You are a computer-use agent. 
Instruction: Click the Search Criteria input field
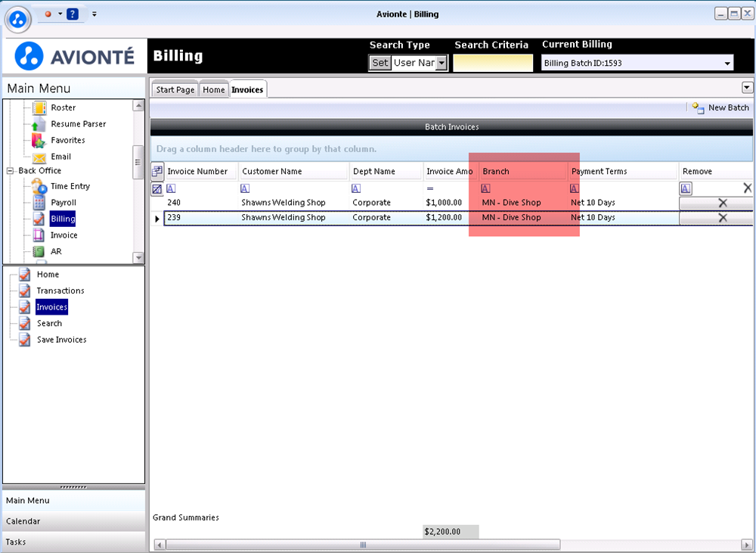[493, 64]
